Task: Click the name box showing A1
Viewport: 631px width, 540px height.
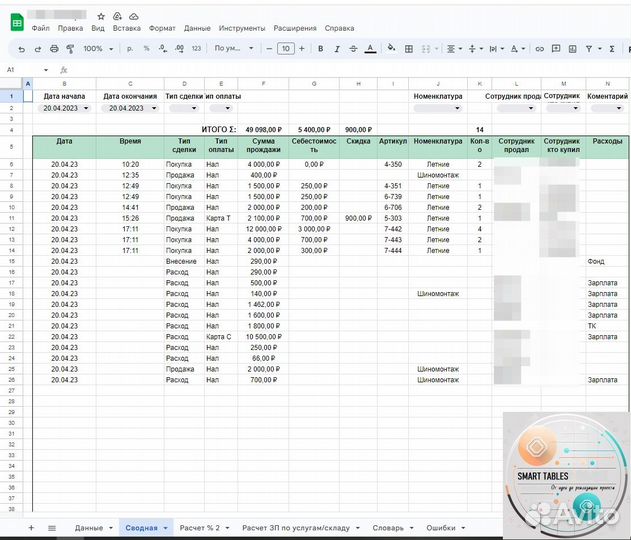Action: tap(27, 70)
